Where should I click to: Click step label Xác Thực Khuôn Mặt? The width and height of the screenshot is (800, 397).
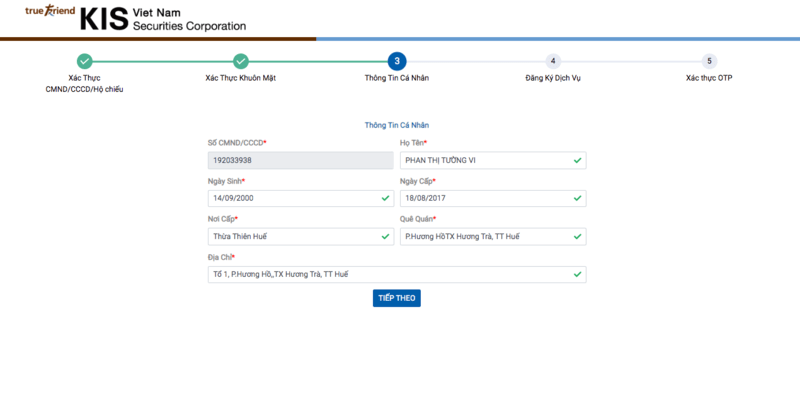241,78
